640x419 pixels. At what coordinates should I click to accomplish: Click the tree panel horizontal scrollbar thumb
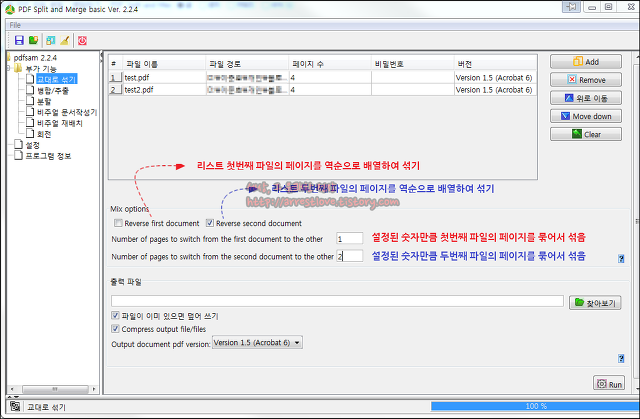click(55, 389)
